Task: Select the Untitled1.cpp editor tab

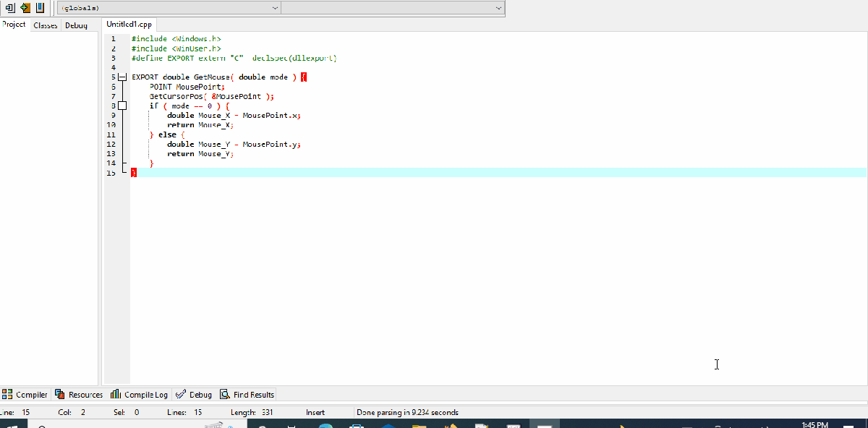Action: coord(128,23)
